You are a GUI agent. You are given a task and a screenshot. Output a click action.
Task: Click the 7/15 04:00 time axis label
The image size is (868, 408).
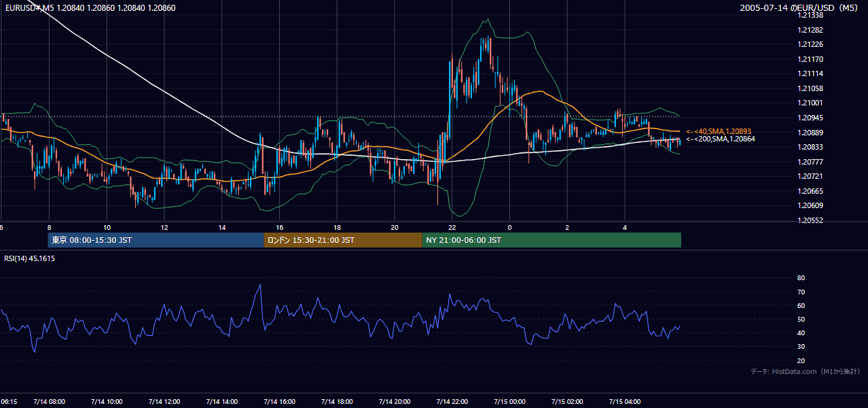[x=625, y=402]
